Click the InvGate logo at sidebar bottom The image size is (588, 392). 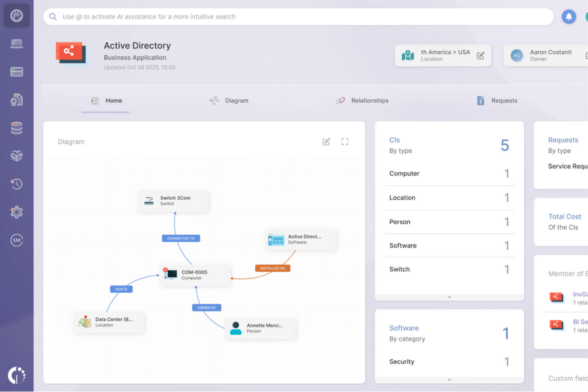pyautogui.click(x=17, y=375)
